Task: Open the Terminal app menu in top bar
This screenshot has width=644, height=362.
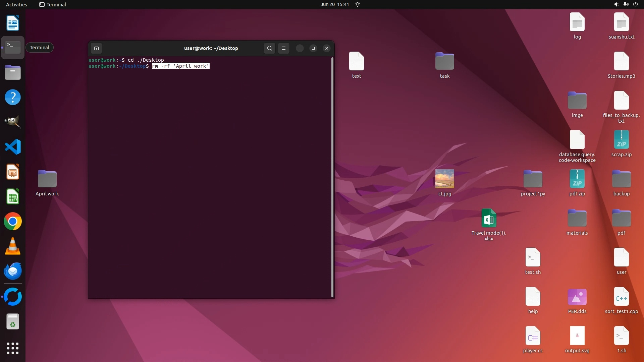Action: 53,4
